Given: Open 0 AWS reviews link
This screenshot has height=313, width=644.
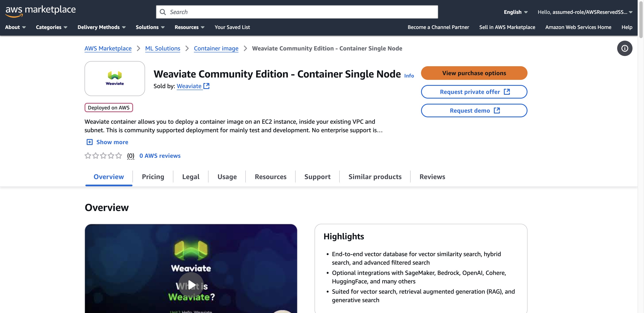Looking at the screenshot, I should click(160, 156).
